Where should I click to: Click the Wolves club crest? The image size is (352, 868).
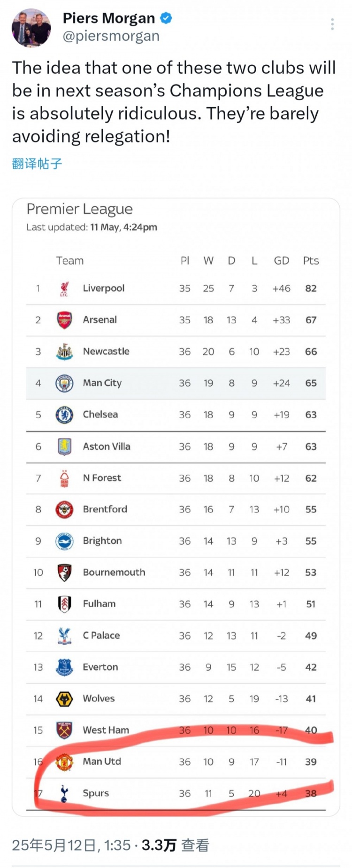pos(64,699)
